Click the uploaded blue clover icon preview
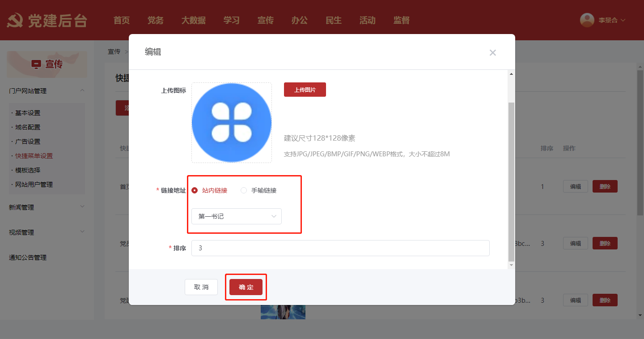 point(231,123)
